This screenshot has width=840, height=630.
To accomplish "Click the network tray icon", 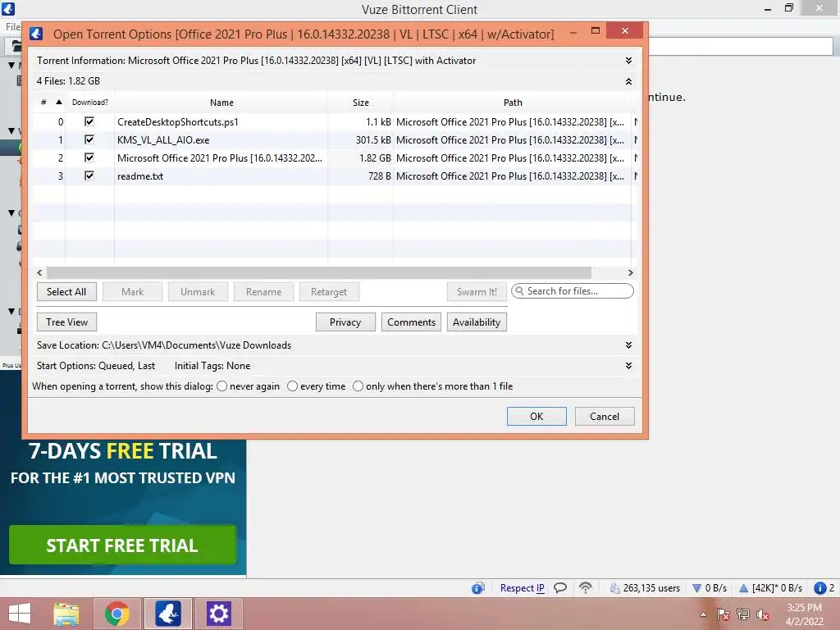I will pos(743,614).
